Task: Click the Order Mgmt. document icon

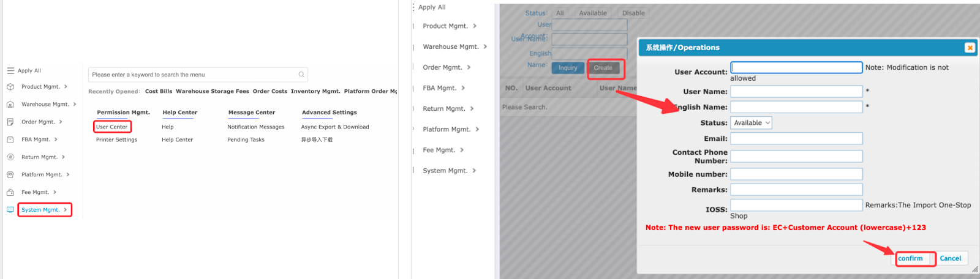Action: 10,122
